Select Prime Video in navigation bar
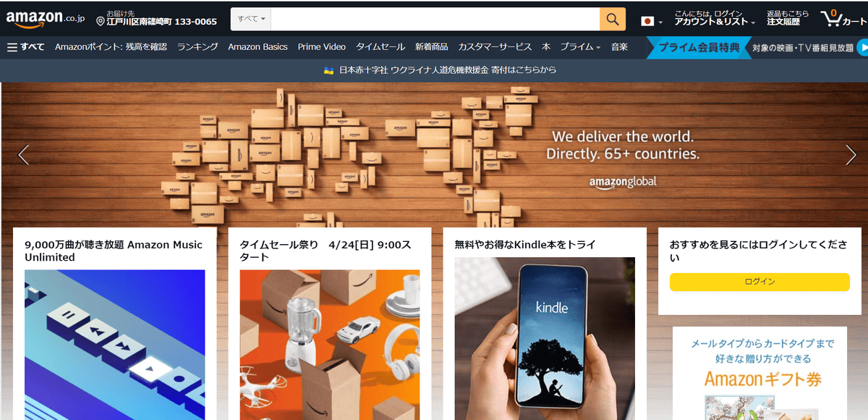Screen dimensions: 868x420 322,47
